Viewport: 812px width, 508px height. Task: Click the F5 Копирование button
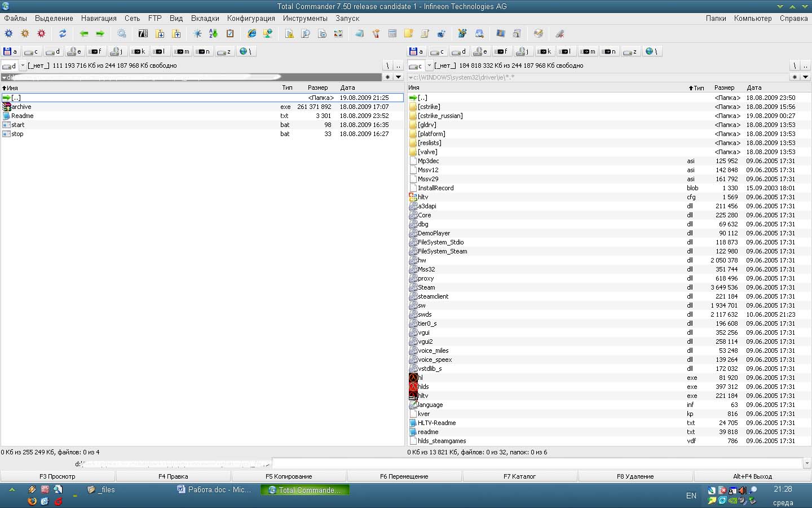[289, 476]
